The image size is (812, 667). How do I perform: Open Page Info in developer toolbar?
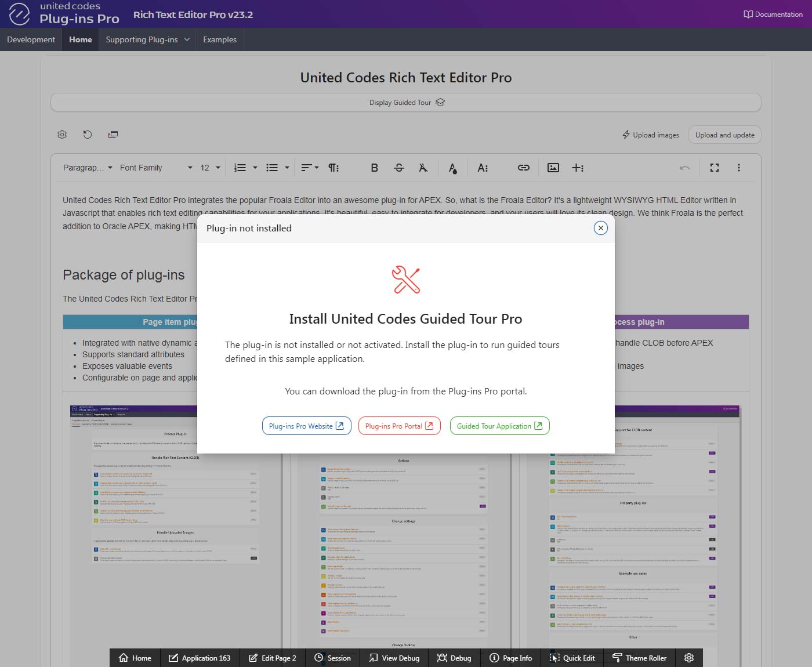click(x=511, y=658)
